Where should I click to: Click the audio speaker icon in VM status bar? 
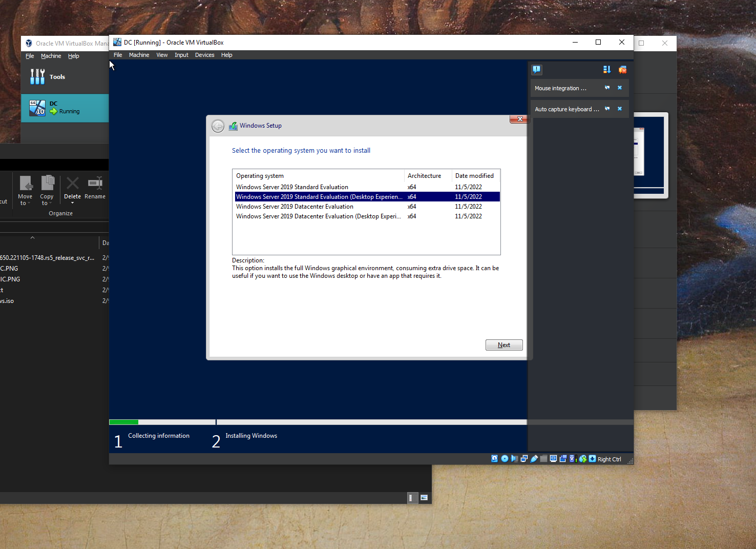[514, 459]
